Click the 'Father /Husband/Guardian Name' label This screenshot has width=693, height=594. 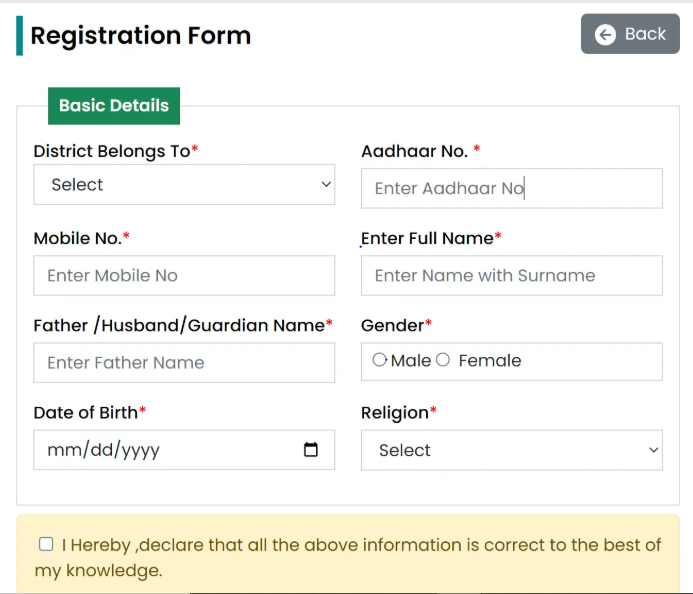(x=183, y=325)
